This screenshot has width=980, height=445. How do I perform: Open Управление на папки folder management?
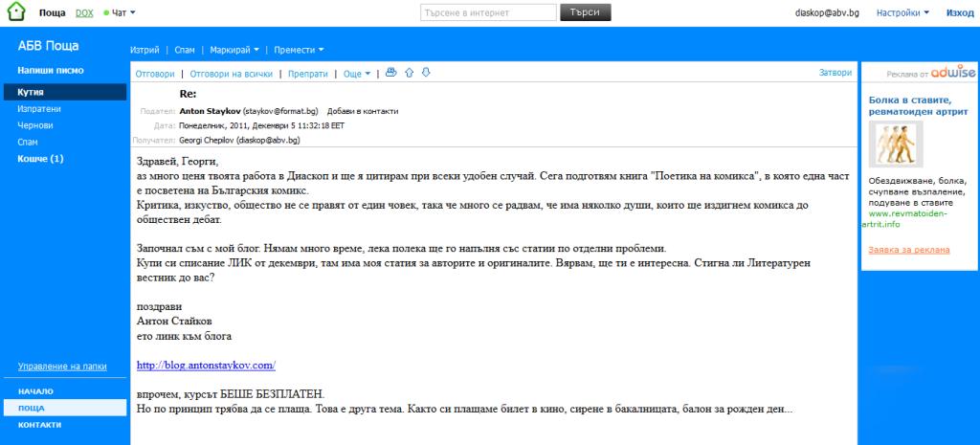pyautogui.click(x=62, y=367)
